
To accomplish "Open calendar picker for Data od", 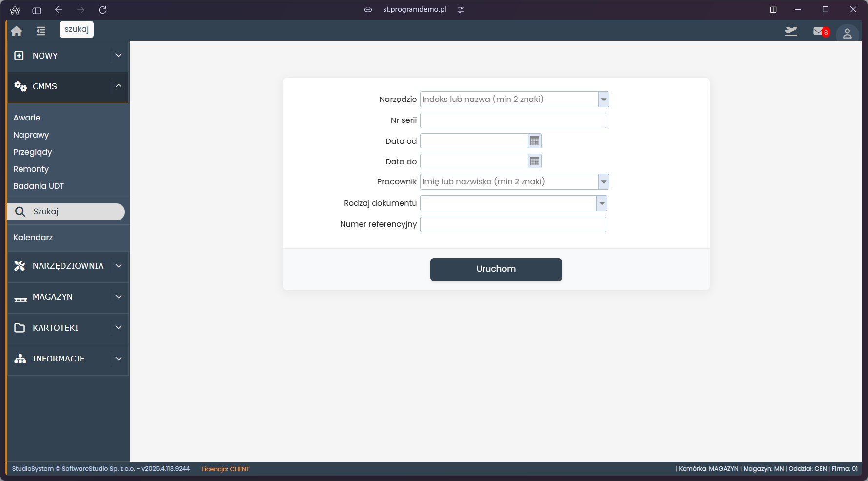I will pos(535,141).
